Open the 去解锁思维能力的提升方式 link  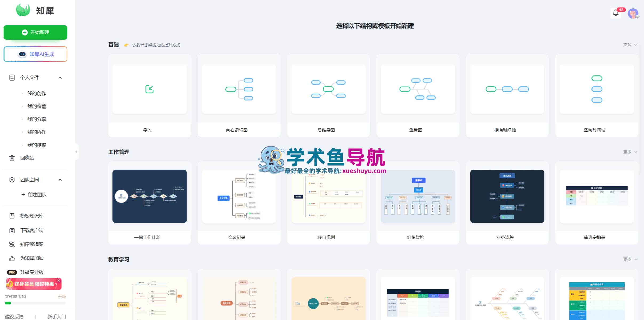click(156, 45)
